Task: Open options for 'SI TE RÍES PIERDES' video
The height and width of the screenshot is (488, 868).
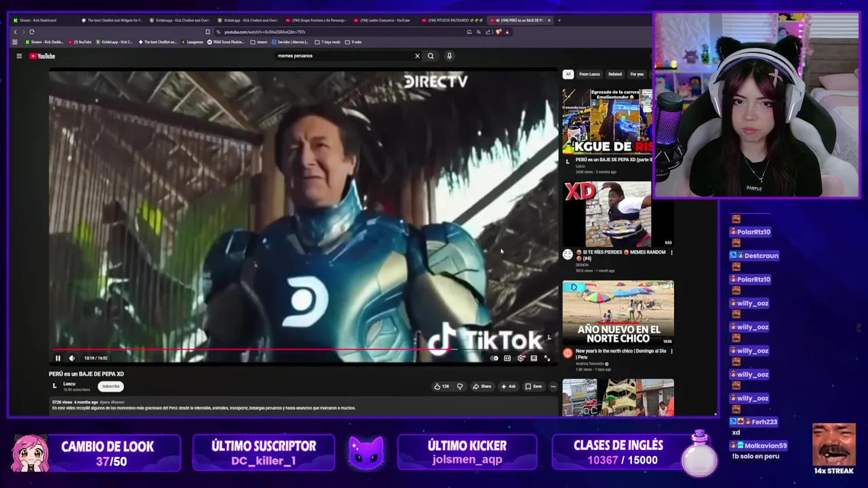Action: [671, 252]
